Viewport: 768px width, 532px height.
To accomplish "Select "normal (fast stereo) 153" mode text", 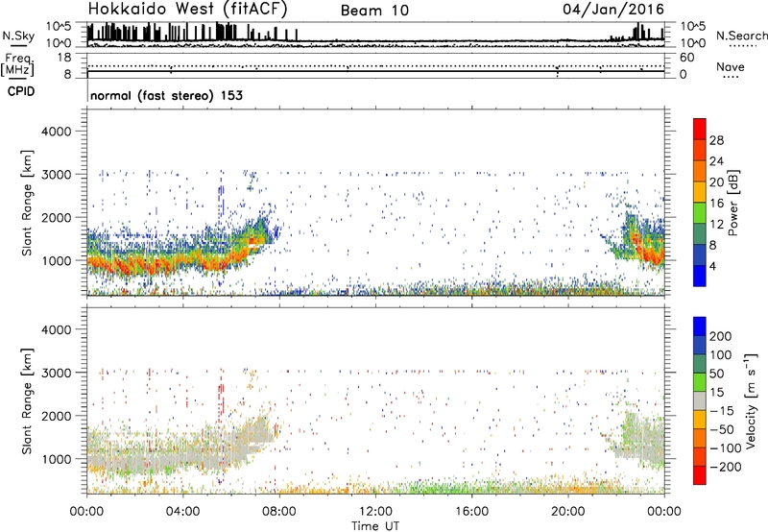I will point(166,95).
